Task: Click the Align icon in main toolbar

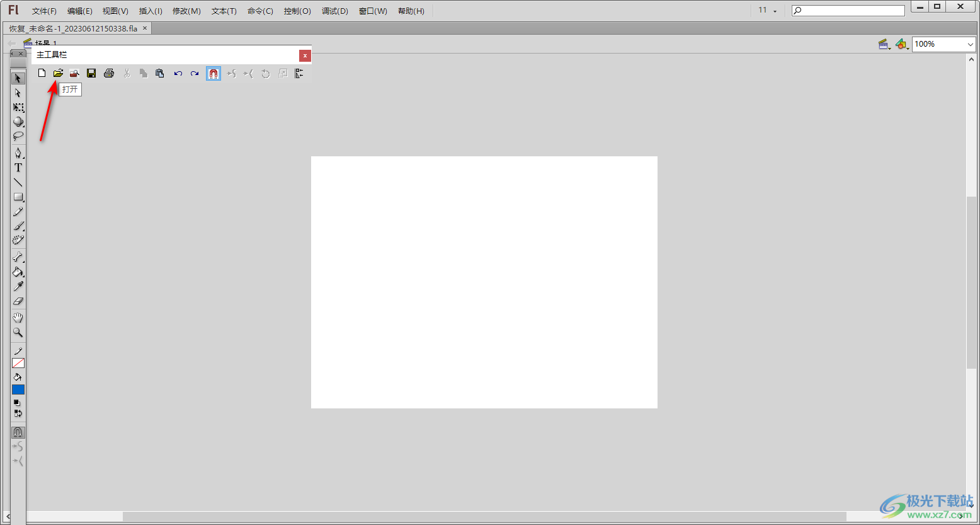Action: point(299,74)
